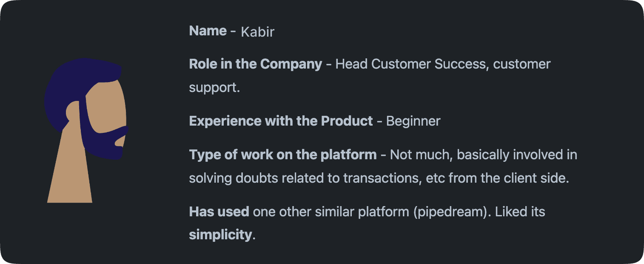Click the 'Beginner' experience value
This screenshot has width=644, height=264.
413,121
